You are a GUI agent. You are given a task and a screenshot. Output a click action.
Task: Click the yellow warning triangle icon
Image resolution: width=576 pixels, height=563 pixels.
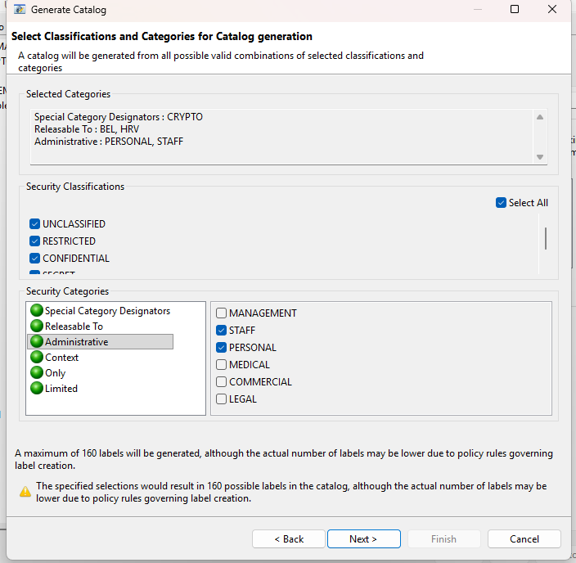pyautogui.click(x=25, y=491)
